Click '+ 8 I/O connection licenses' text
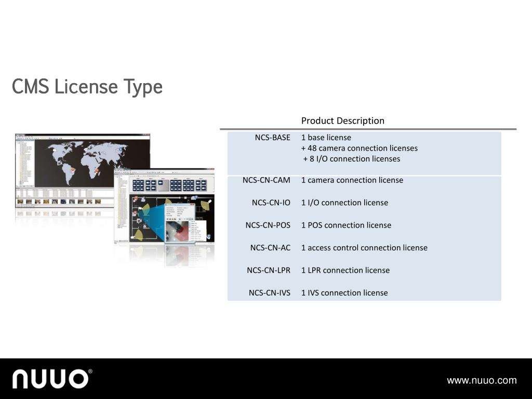532x399 pixels. (352, 159)
